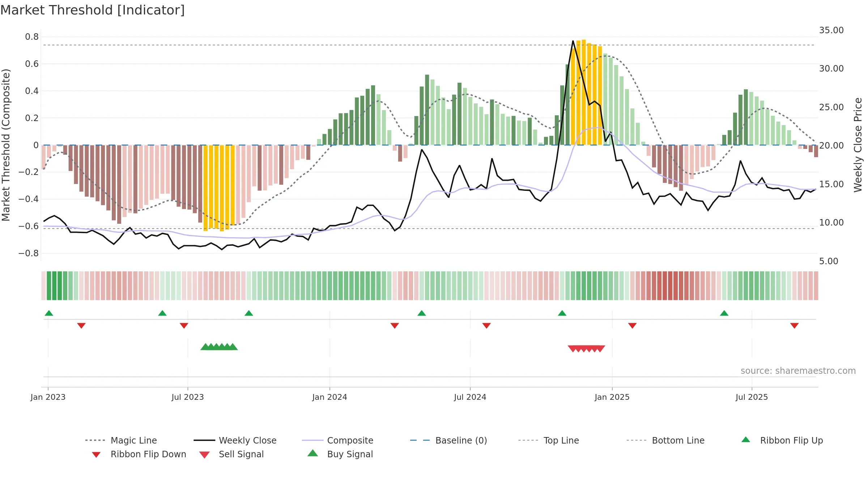Click the Ribbon Flip Up legend triangle
Image resolution: width=868 pixels, height=488 pixels.
tap(746, 440)
